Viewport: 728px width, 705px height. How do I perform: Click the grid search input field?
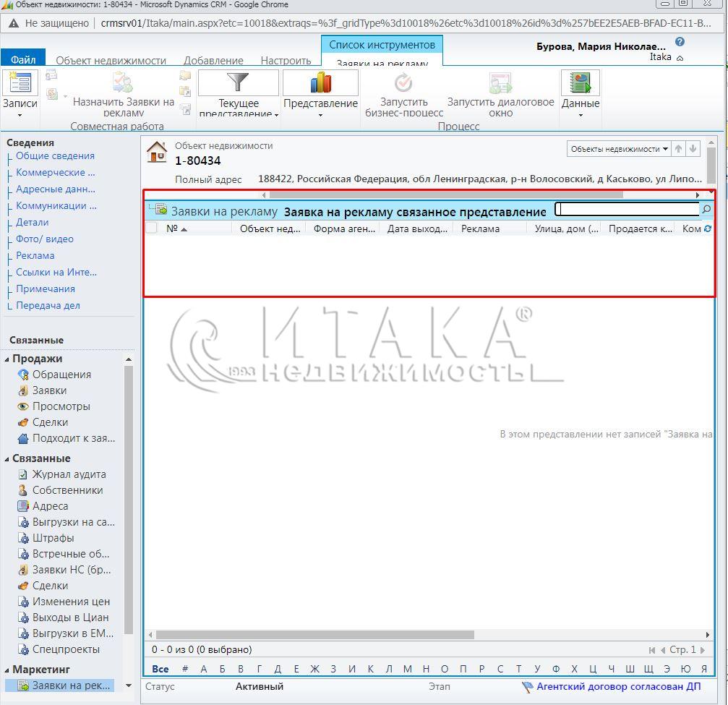click(628, 209)
